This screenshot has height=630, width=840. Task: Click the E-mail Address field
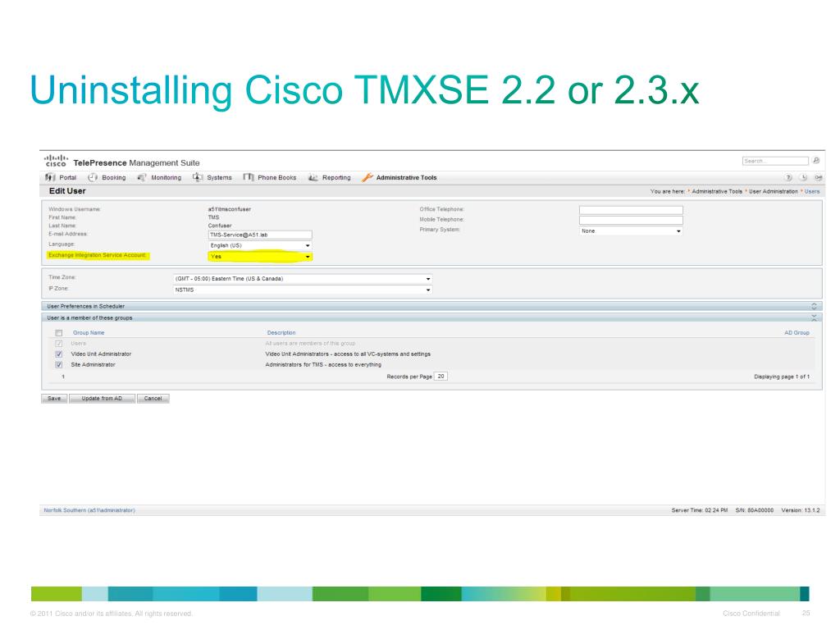click(260, 235)
